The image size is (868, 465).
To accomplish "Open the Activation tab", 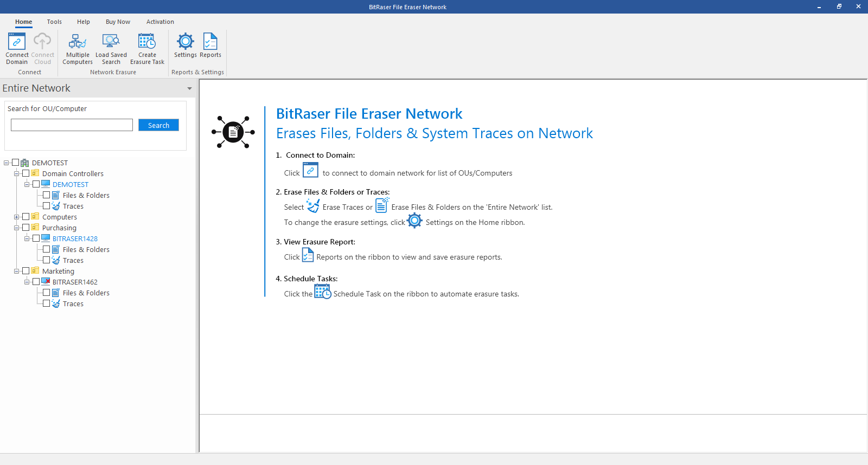I will click(x=160, y=22).
